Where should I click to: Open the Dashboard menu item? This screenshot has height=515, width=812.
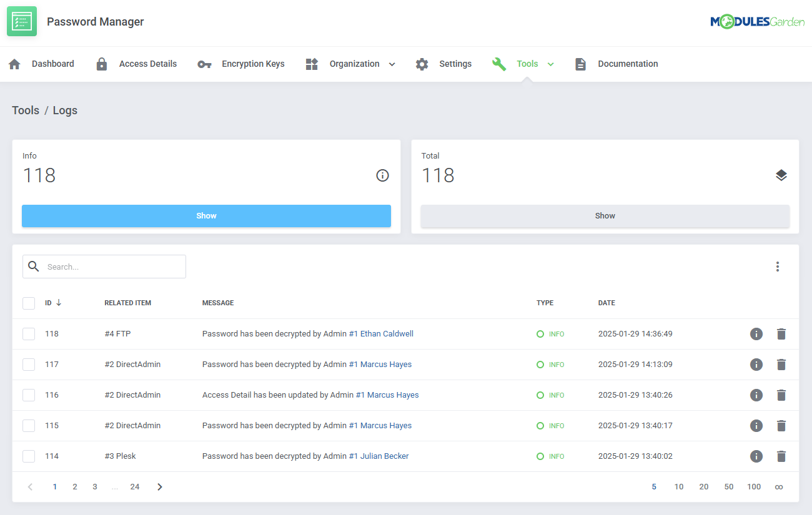53,64
